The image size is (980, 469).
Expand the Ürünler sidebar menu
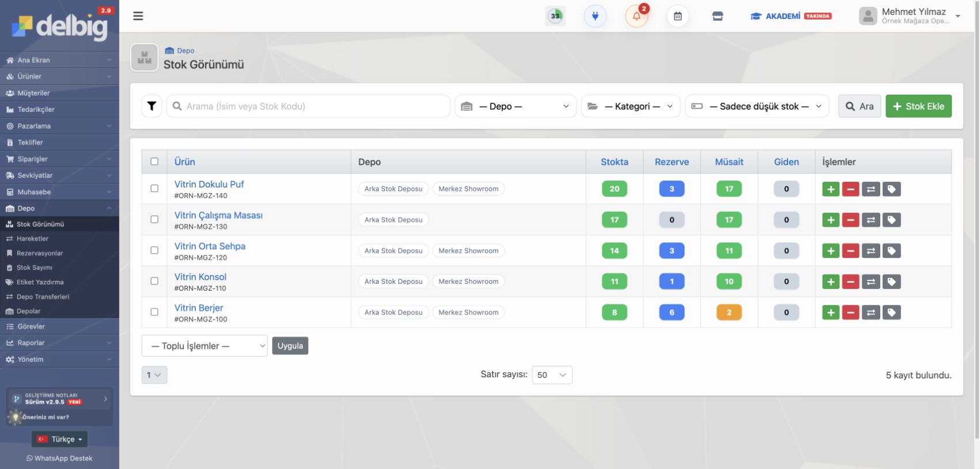59,76
